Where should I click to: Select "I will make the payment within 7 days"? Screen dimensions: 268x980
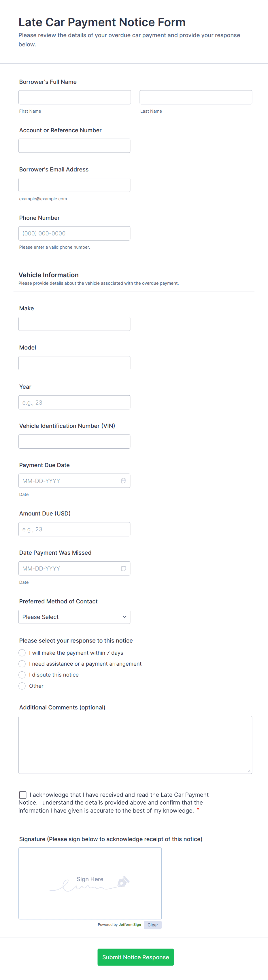coord(22,653)
